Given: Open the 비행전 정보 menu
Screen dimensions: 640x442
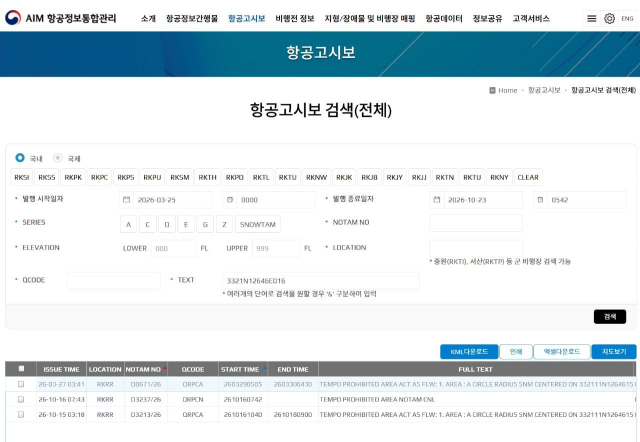Looking at the screenshot, I should point(295,18).
